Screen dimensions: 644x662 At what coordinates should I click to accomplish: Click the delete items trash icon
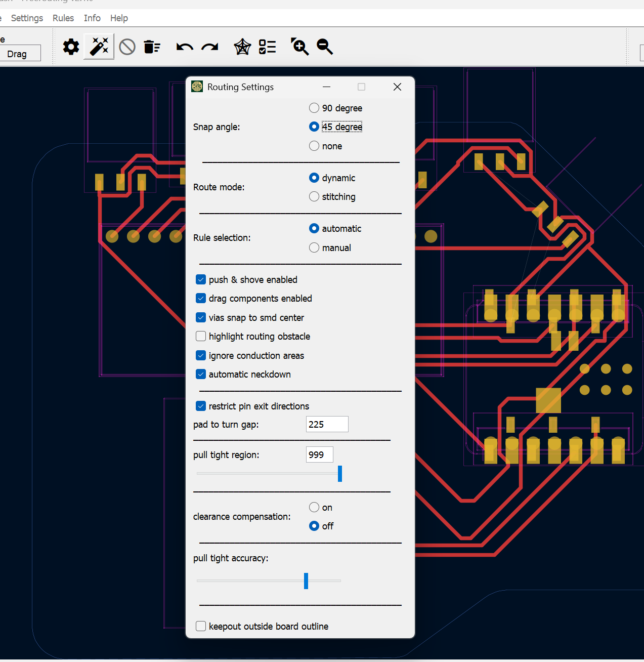click(152, 47)
